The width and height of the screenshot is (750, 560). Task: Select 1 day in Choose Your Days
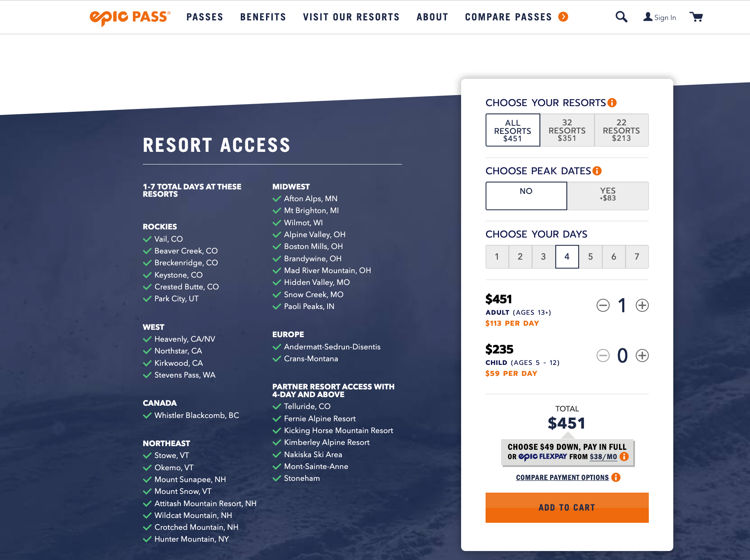(497, 257)
